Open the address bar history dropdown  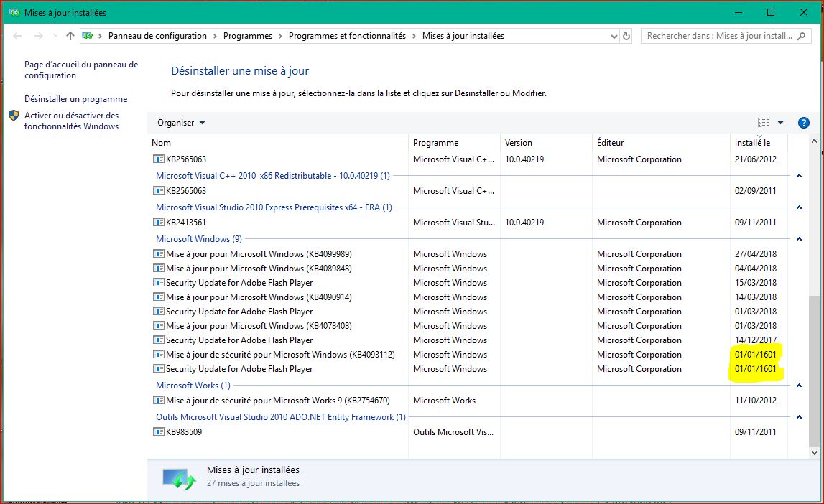click(614, 35)
